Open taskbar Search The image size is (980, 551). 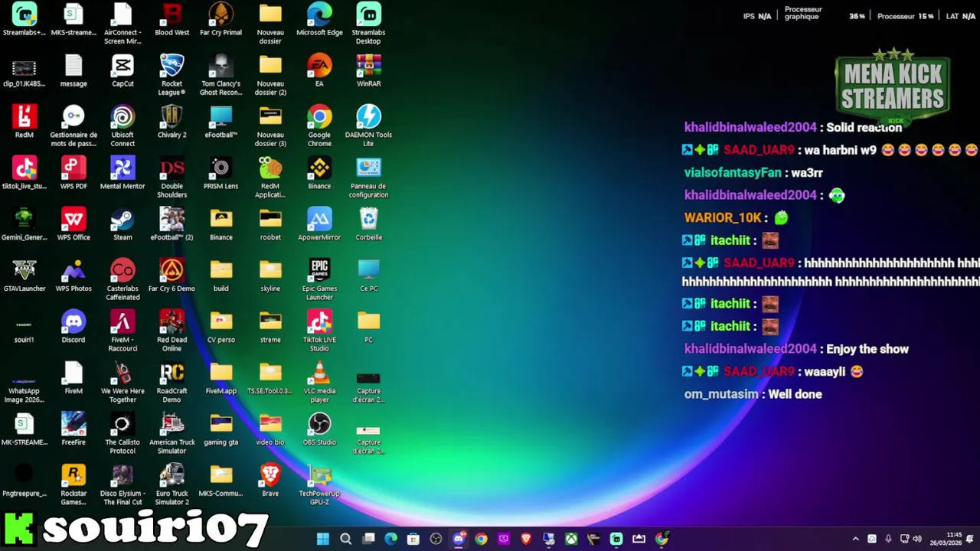point(345,539)
